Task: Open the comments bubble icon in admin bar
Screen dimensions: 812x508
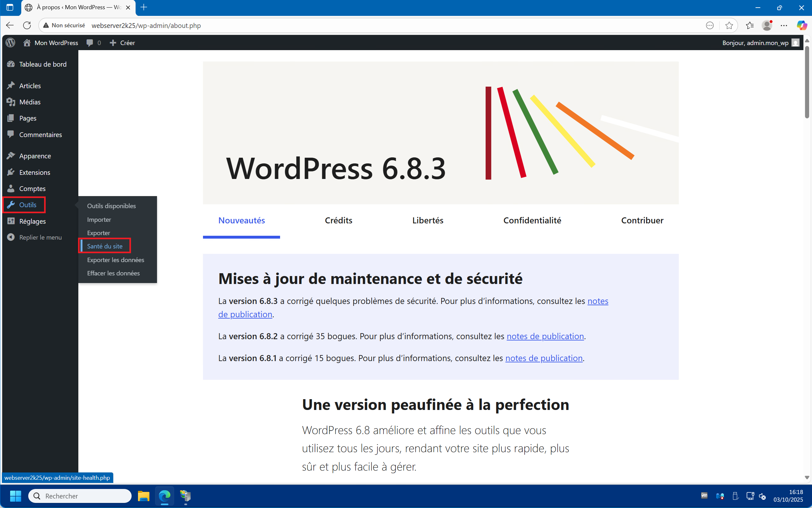Action: point(90,43)
